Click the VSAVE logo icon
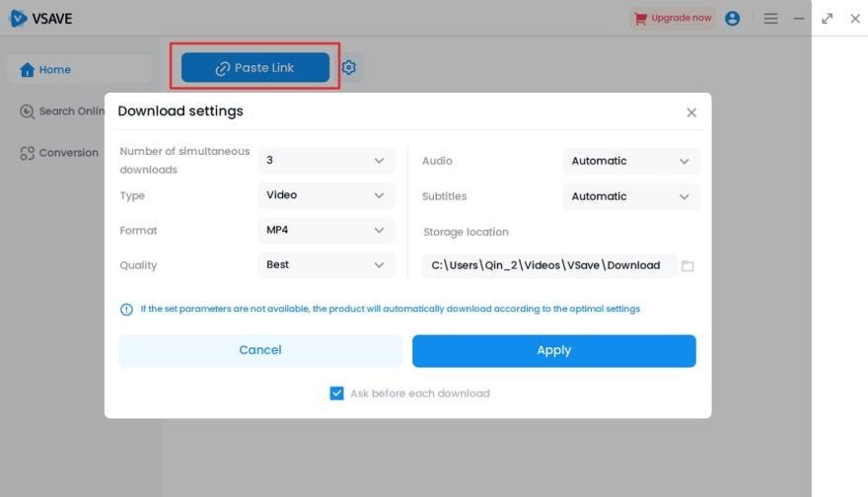This screenshot has width=868, height=497. coord(18,18)
